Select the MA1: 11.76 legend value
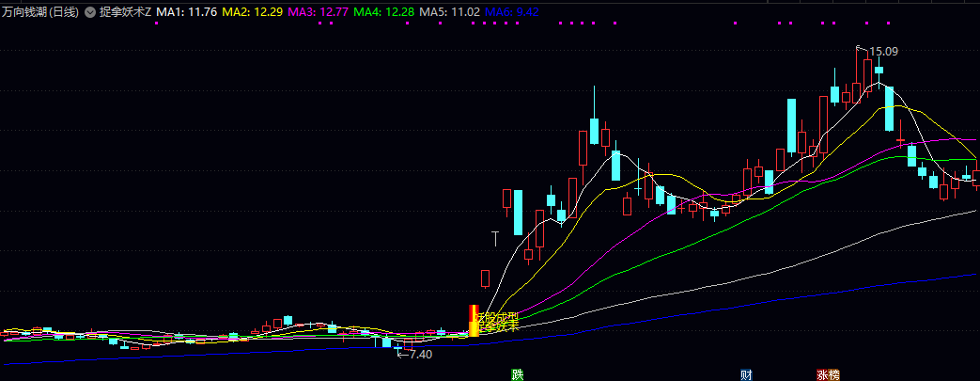This screenshot has width=980, height=381. pos(186,12)
